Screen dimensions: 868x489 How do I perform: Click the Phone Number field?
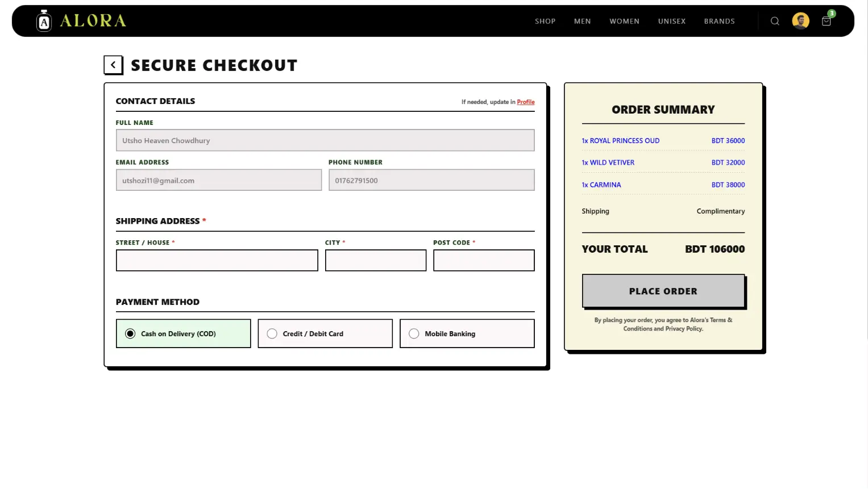431,180
